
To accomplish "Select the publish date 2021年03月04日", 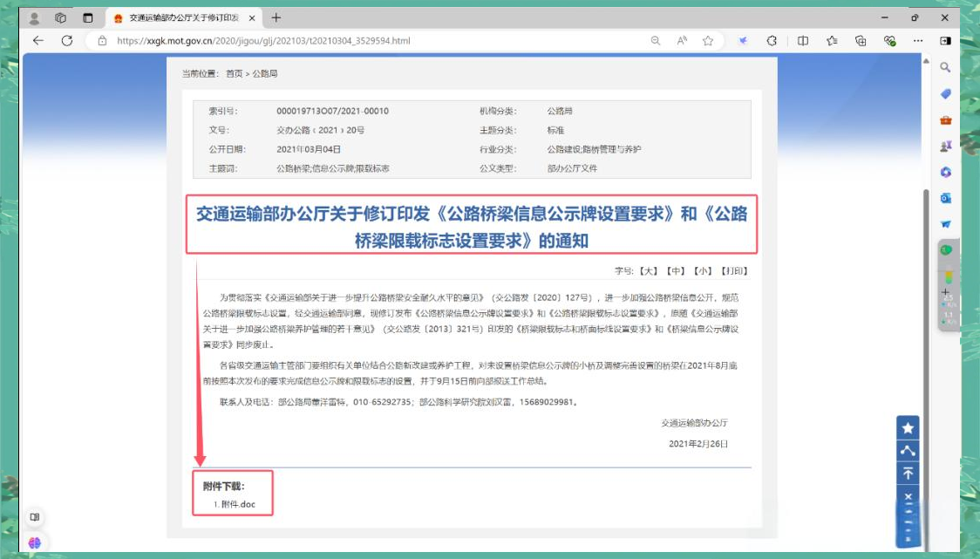I will [309, 149].
